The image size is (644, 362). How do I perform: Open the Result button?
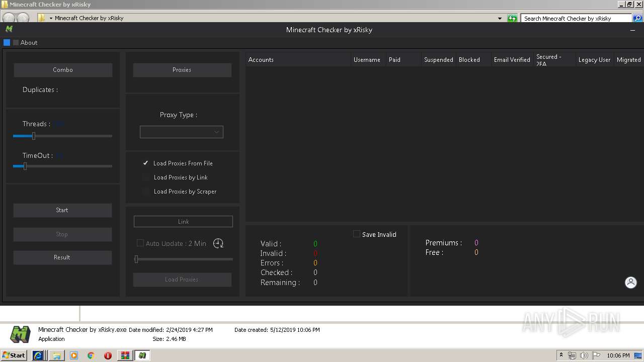[x=62, y=257]
